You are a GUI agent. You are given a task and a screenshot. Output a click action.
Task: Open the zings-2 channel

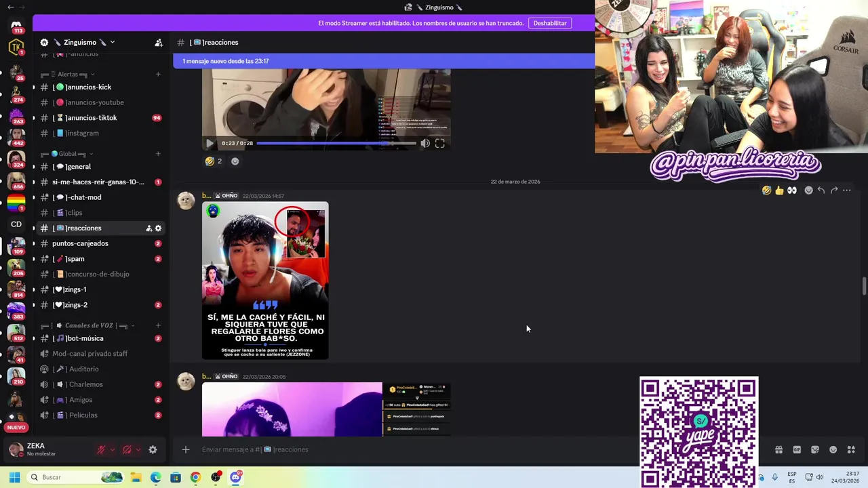[x=100, y=305]
